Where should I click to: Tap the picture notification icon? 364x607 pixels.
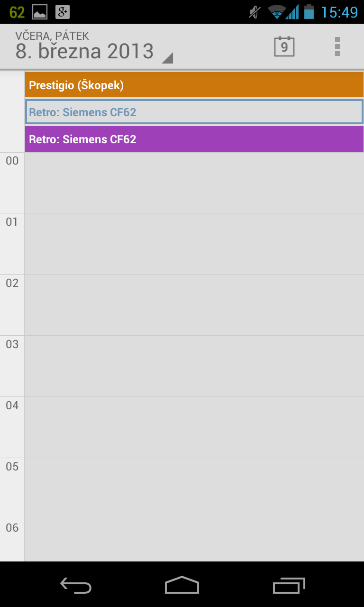[40, 12]
